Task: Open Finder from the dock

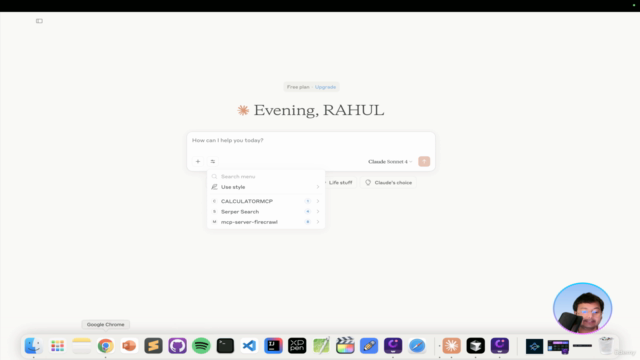Action: point(33,346)
